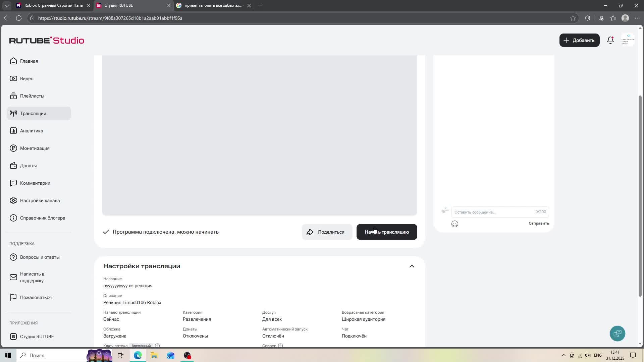644x362 pixels.
Task: Open Аналитика from sidebar
Action: click(x=32, y=131)
